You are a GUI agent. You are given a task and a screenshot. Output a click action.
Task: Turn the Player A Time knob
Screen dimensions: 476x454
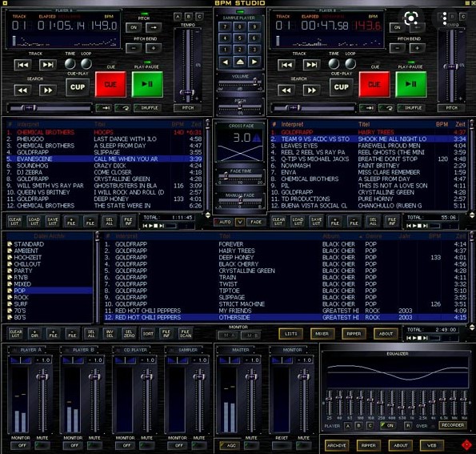click(x=70, y=64)
